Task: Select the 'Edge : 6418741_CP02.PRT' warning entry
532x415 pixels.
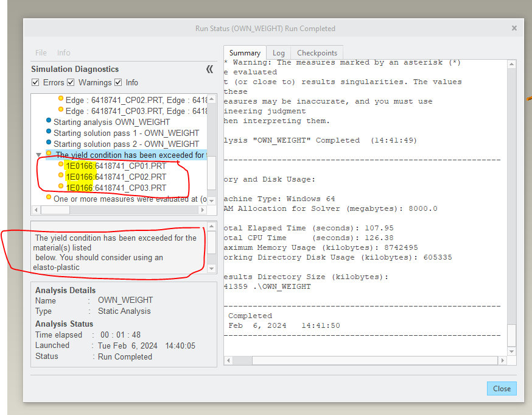Action: pyautogui.click(x=134, y=99)
